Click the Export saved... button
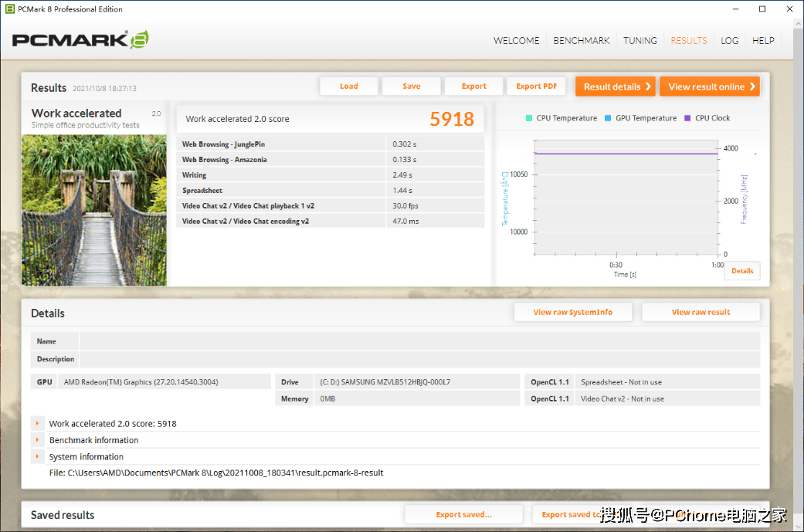The width and height of the screenshot is (804, 532). (463, 514)
